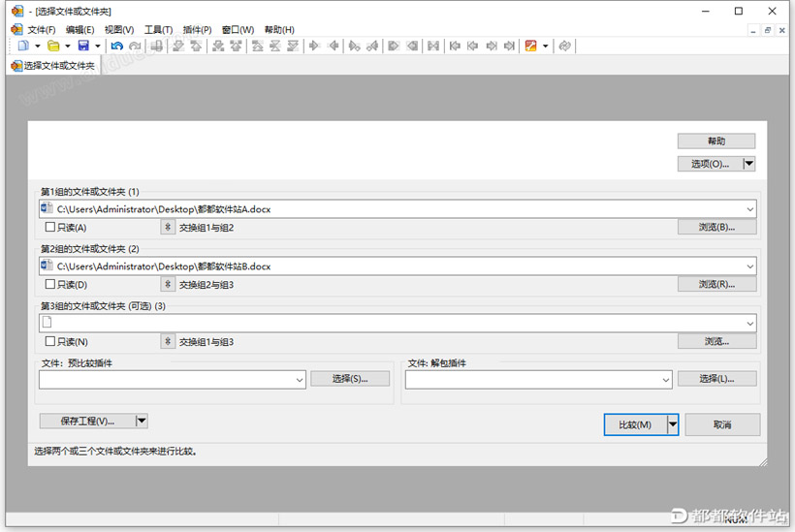
Task: Open the Open icon's dropdown arrow
Action: pyautogui.click(x=68, y=47)
